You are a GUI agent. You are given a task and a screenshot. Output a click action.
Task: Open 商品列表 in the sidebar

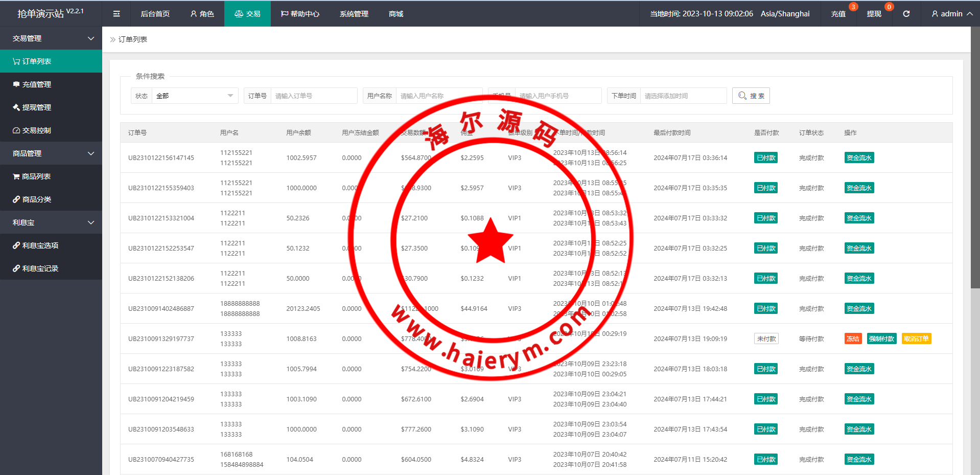(x=36, y=176)
